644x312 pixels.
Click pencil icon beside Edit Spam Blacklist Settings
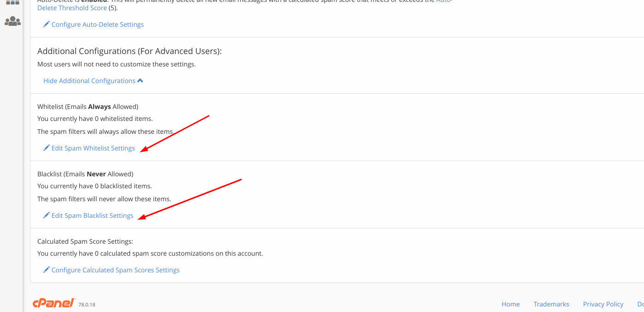(x=46, y=215)
